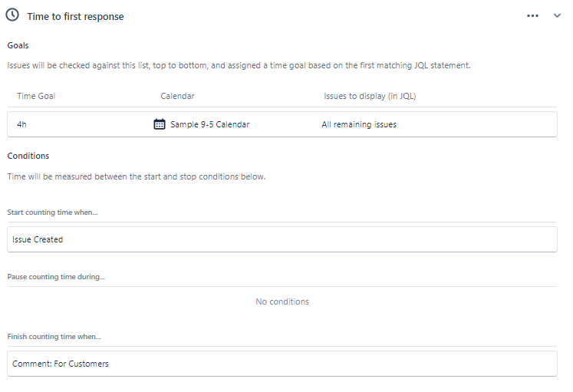Click the Issues to display (in JQL) header

click(370, 96)
